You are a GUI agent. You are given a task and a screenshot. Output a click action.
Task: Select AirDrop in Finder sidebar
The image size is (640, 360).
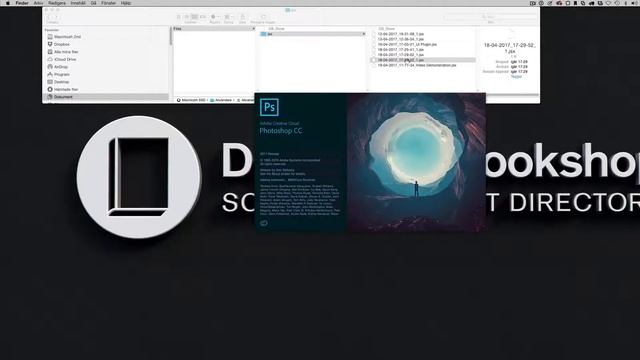pyautogui.click(x=105, y=67)
